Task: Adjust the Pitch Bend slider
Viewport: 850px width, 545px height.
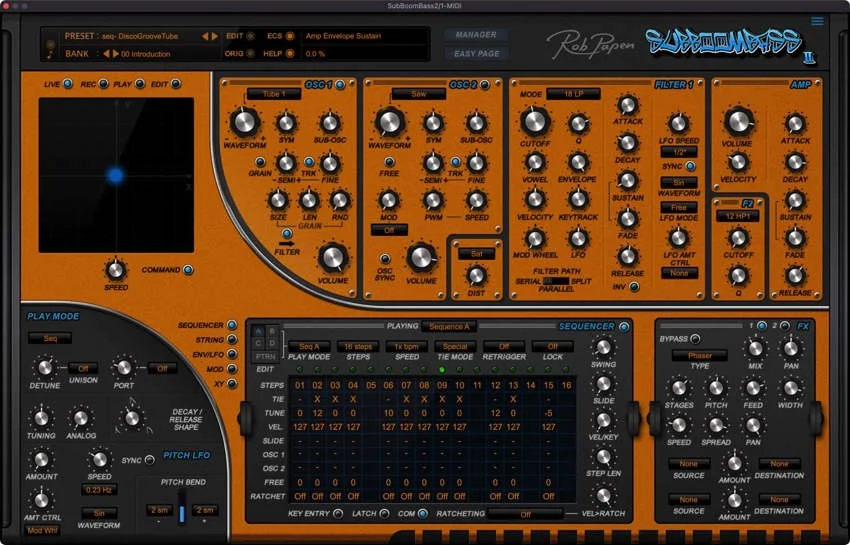Action: [182, 509]
